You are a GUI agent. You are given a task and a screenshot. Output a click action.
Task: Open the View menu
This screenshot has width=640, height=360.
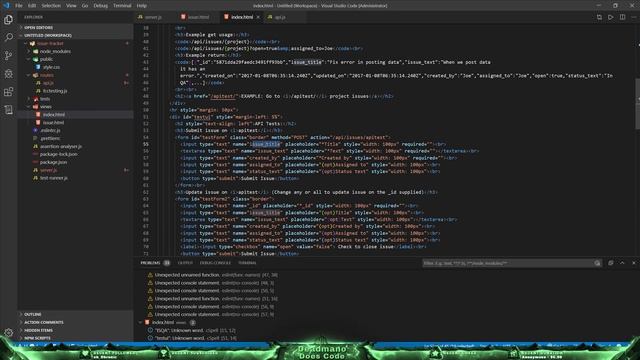point(71,6)
